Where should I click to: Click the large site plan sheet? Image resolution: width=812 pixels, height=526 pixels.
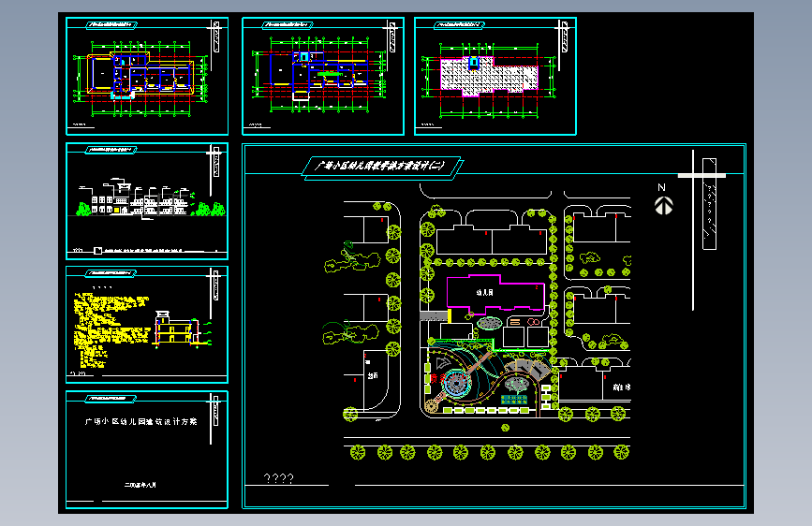[x=494, y=326]
